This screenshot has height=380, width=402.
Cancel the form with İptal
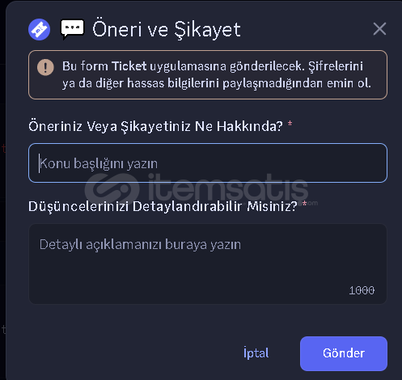pos(256,353)
